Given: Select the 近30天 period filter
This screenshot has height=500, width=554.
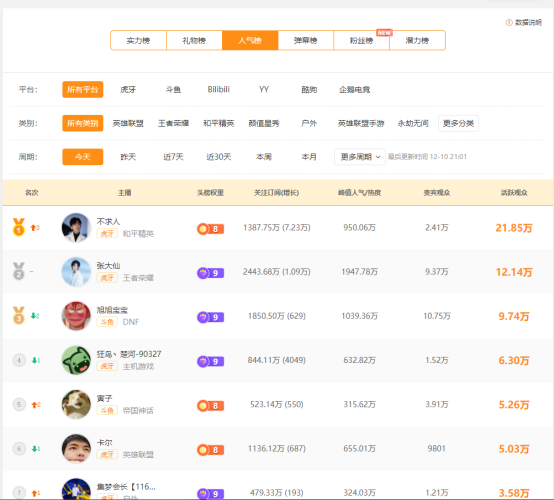Looking at the screenshot, I should tap(219, 157).
